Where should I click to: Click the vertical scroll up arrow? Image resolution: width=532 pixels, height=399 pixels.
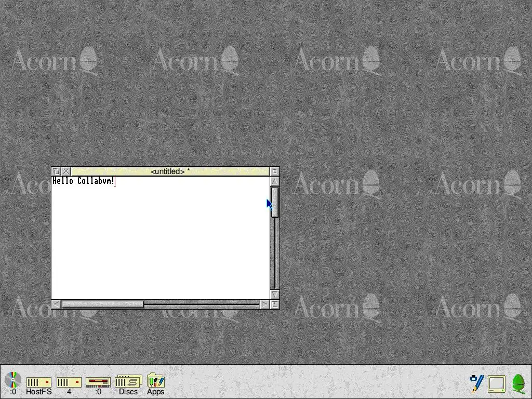click(x=274, y=181)
